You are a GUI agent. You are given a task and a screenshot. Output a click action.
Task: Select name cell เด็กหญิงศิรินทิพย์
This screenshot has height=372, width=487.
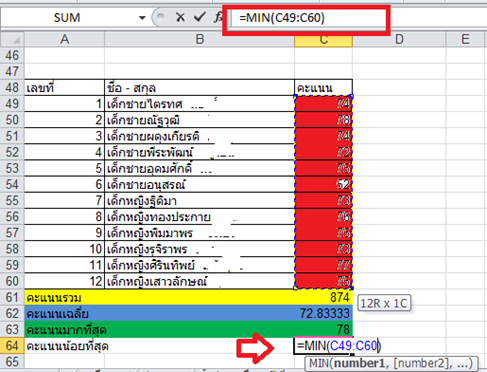coord(200,265)
